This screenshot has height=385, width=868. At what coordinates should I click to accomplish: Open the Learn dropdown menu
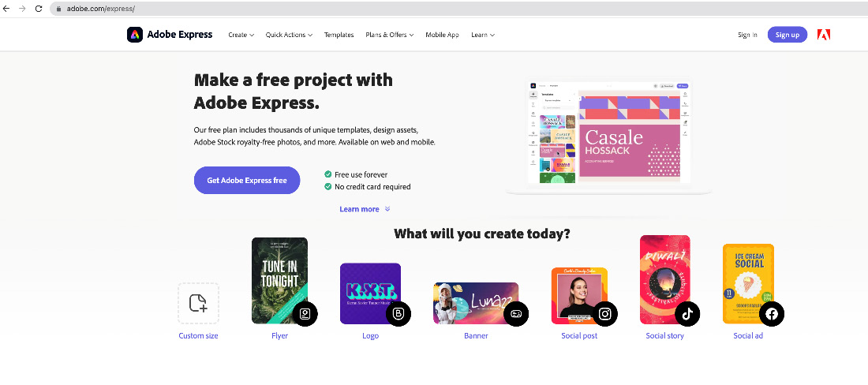[x=483, y=35]
